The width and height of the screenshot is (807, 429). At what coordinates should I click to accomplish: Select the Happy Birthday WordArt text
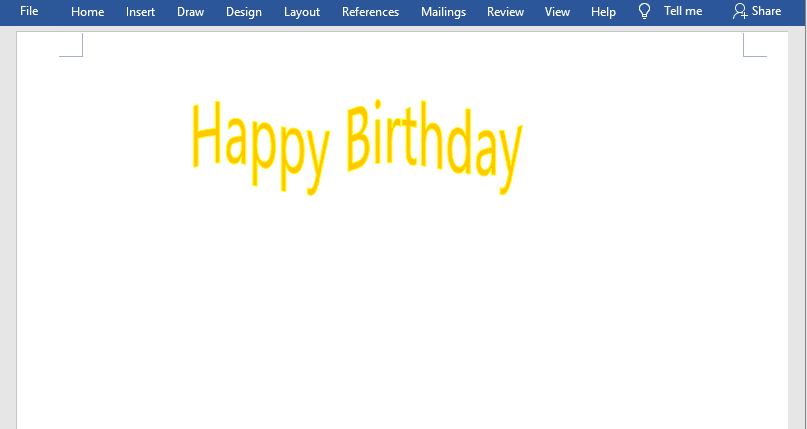357,148
